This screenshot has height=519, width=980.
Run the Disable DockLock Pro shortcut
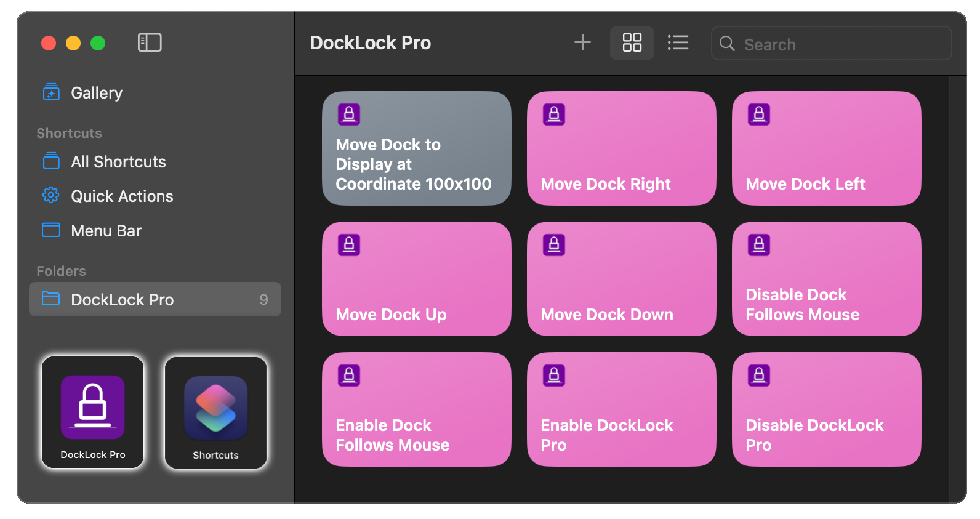[827, 409]
